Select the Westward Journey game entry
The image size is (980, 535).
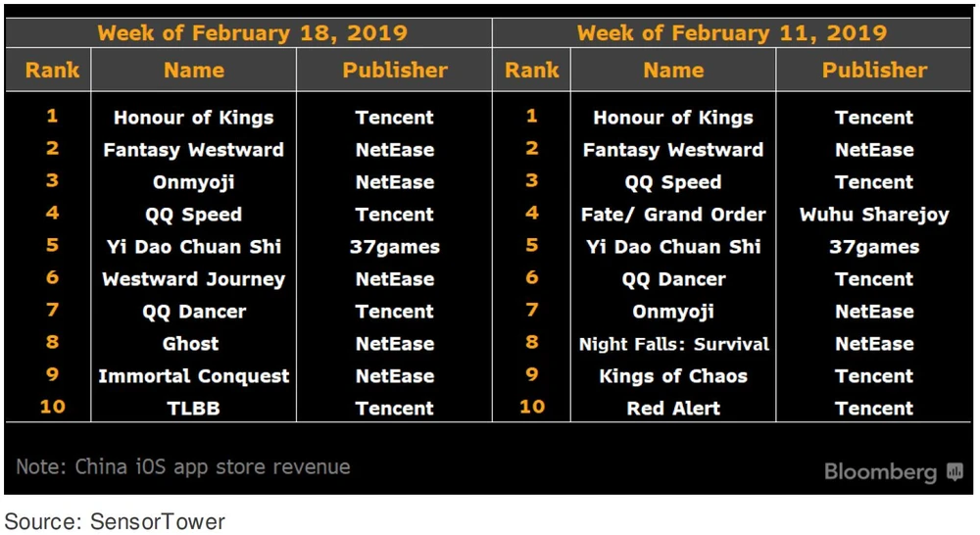coord(194,279)
